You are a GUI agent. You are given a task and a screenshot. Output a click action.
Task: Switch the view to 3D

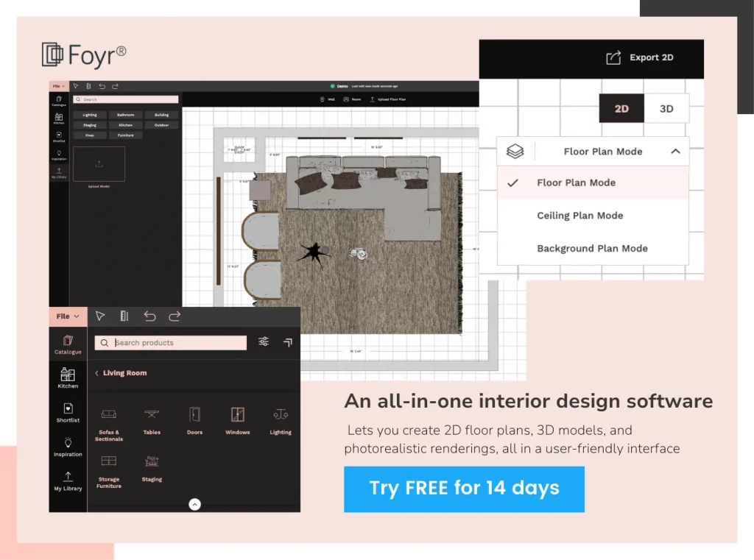[666, 109]
